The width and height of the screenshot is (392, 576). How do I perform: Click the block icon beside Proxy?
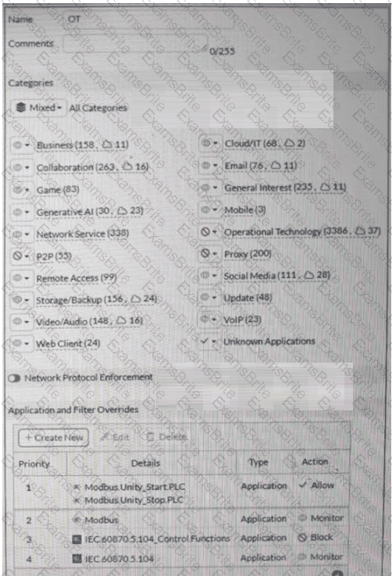tap(205, 253)
